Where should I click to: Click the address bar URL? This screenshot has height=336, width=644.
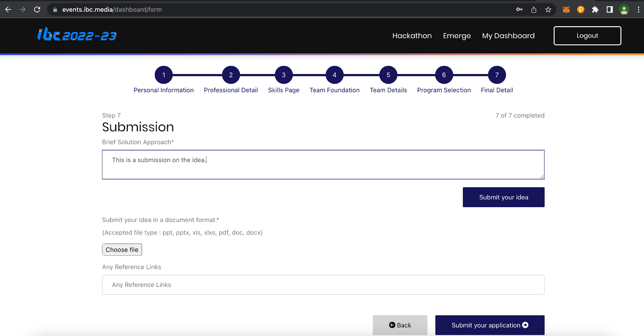(x=112, y=10)
